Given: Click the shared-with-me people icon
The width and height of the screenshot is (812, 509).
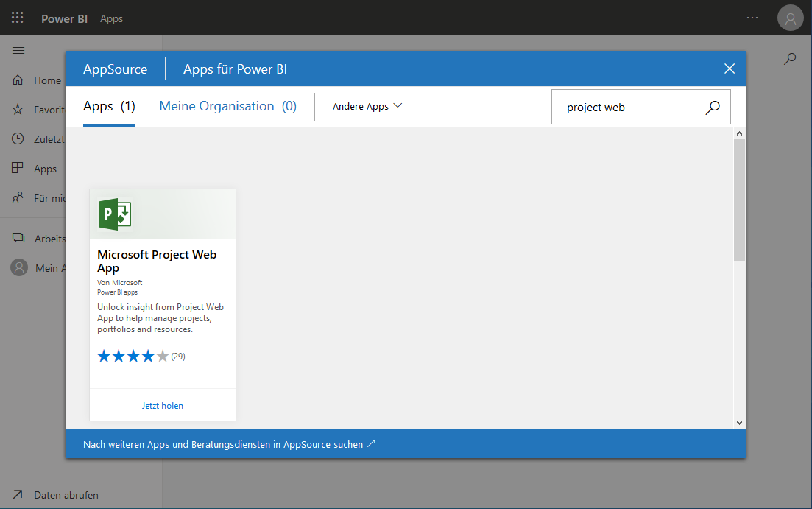Looking at the screenshot, I should (18, 197).
